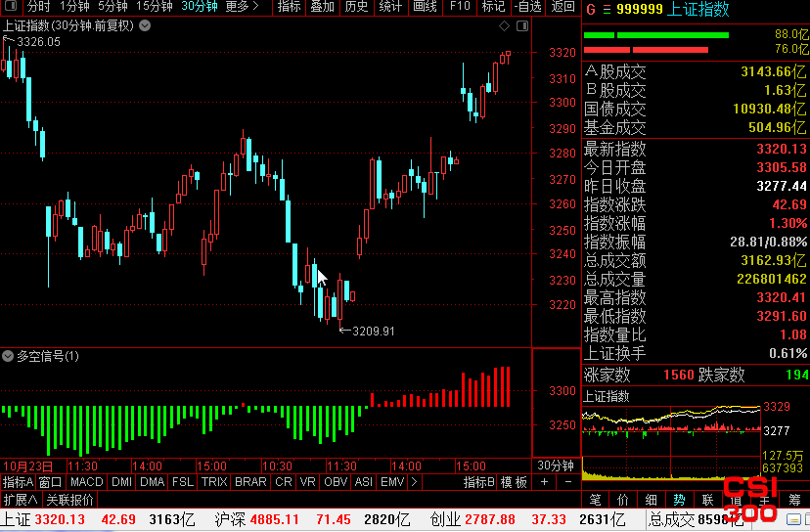Switch indicator to BRAR
The width and height of the screenshot is (810, 532).
pyautogui.click(x=250, y=482)
